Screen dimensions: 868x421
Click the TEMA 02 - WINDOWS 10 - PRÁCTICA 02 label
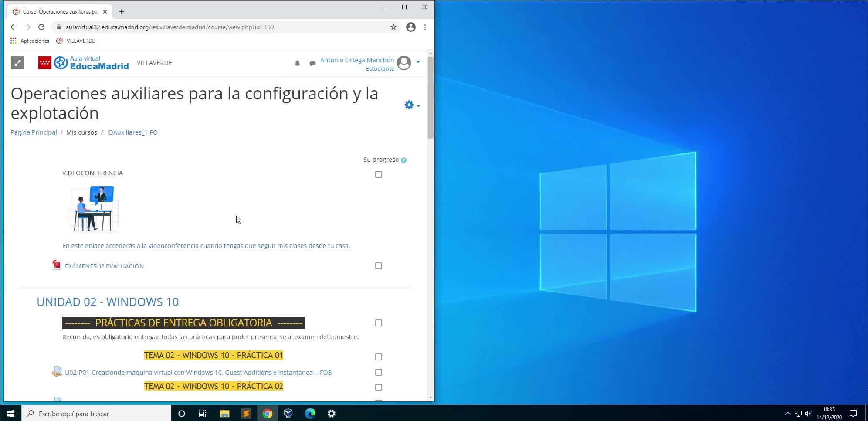point(214,386)
